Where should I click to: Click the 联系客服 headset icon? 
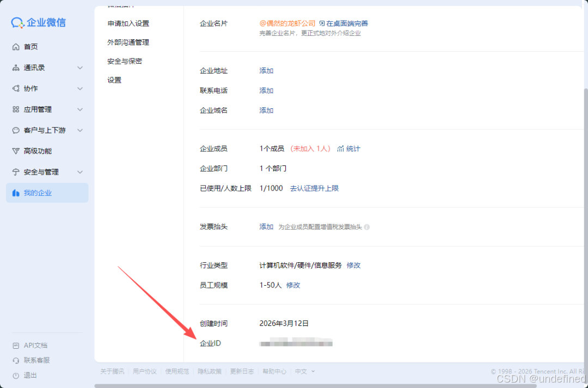16,361
